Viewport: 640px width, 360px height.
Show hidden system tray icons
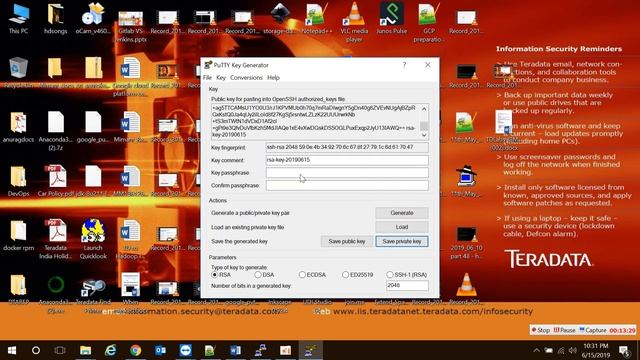[x=536, y=350]
